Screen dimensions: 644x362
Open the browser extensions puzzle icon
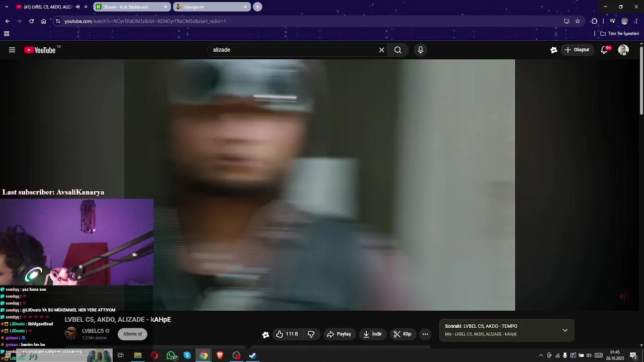(x=594, y=21)
